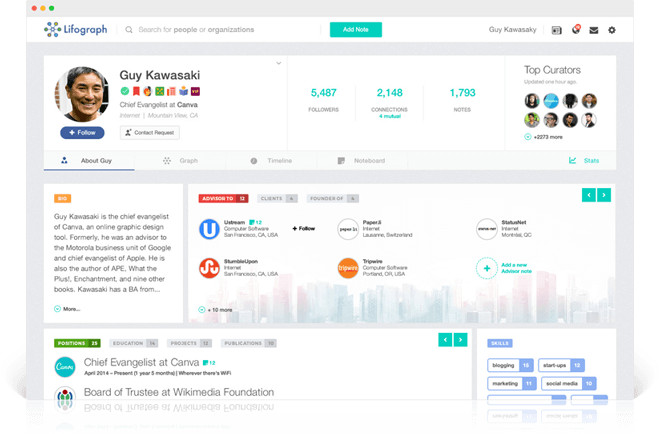Click the Add Note button
The width and height of the screenshot is (660, 434).
tap(356, 29)
